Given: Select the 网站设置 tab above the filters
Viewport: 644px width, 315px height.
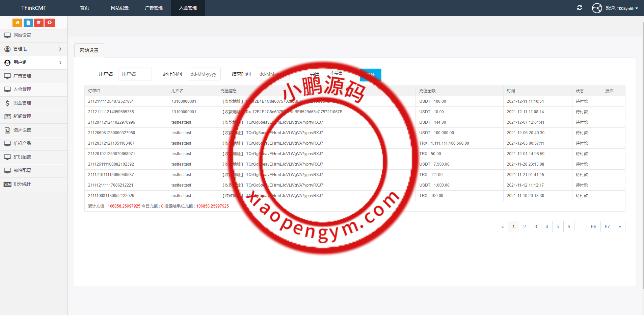Looking at the screenshot, I should point(89,50).
